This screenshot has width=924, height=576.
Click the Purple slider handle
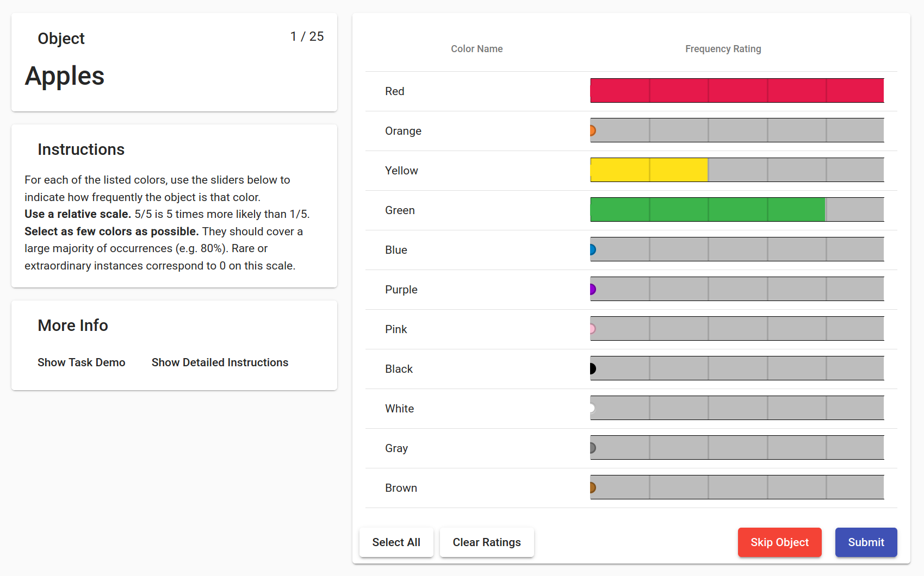point(592,289)
